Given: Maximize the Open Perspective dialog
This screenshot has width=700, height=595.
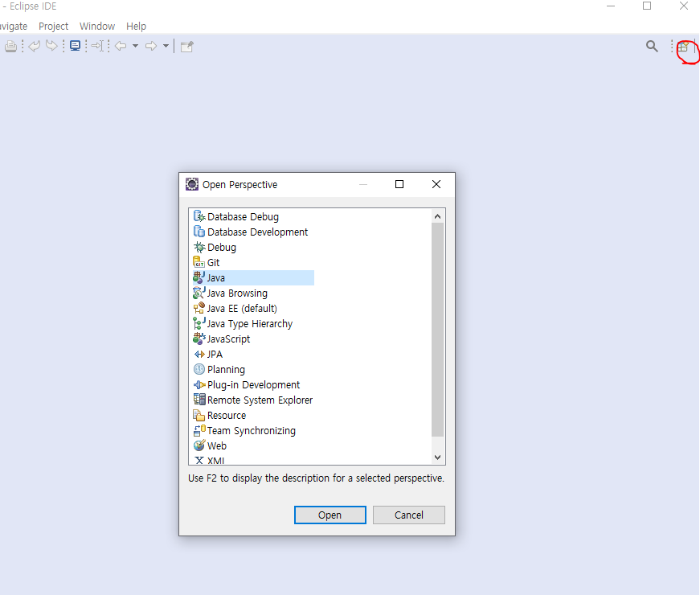Looking at the screenshot, I should click(399, 184).
